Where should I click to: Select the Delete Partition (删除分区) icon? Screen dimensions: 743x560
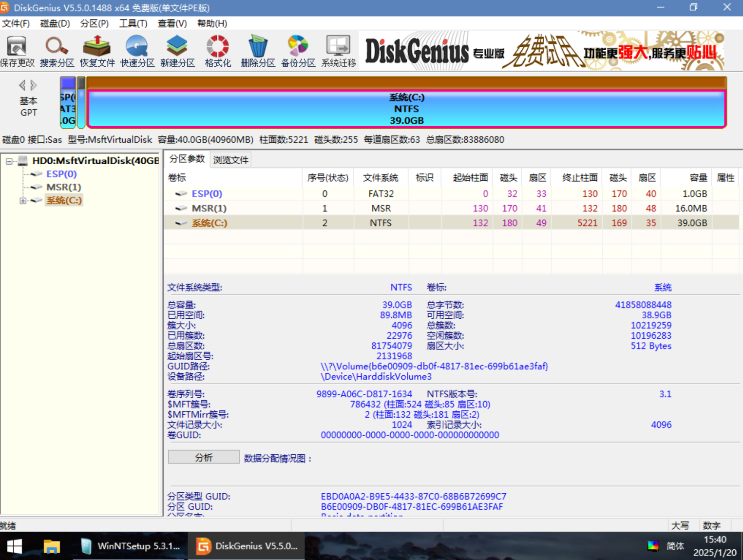(258, 51)
